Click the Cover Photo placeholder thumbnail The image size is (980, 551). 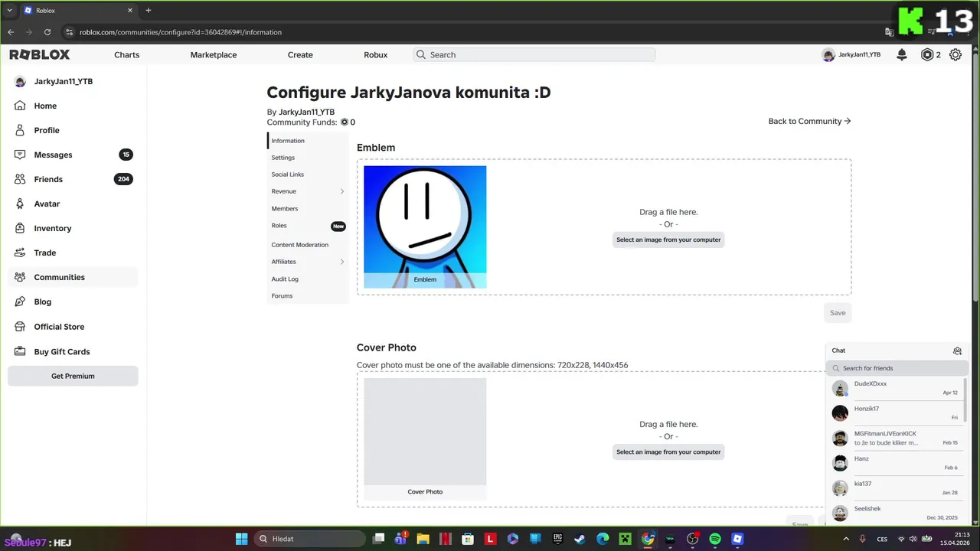click(x=425, y=432)
